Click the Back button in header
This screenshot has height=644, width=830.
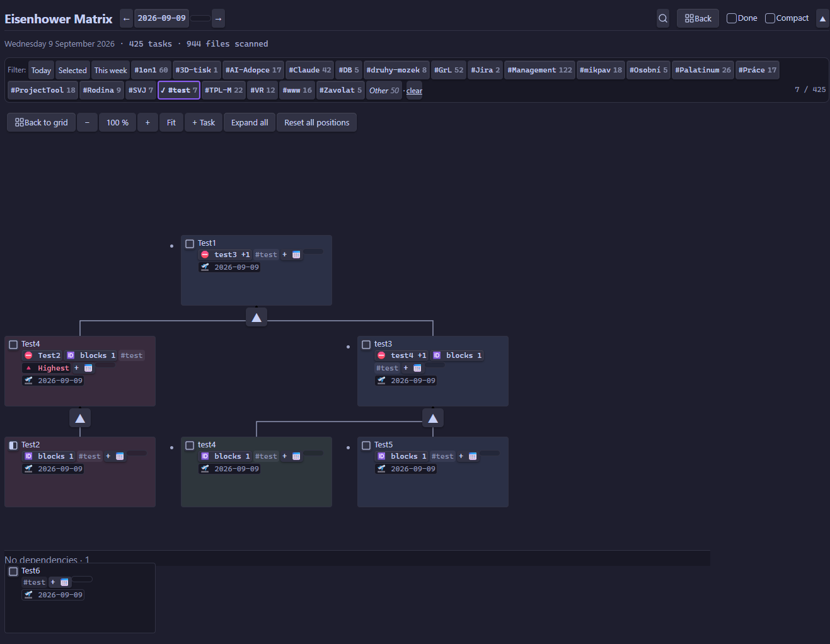pos(698,18)
